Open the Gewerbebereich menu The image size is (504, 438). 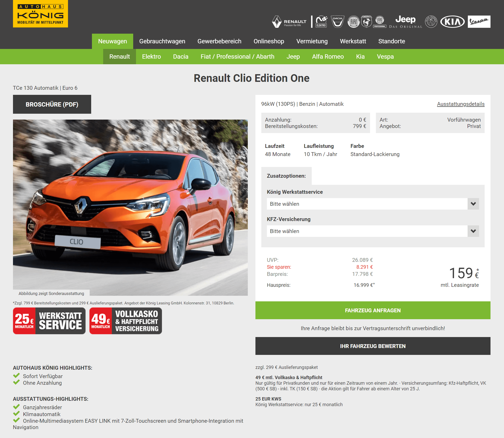pyautogui.click(x=219, y=41)
